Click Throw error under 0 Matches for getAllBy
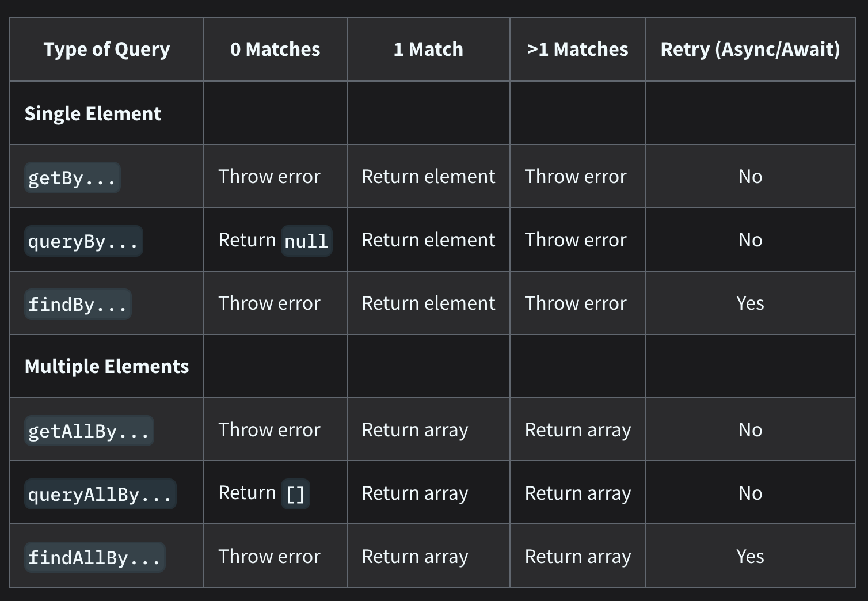Screen dimensions: 868x601 (269, 430)
